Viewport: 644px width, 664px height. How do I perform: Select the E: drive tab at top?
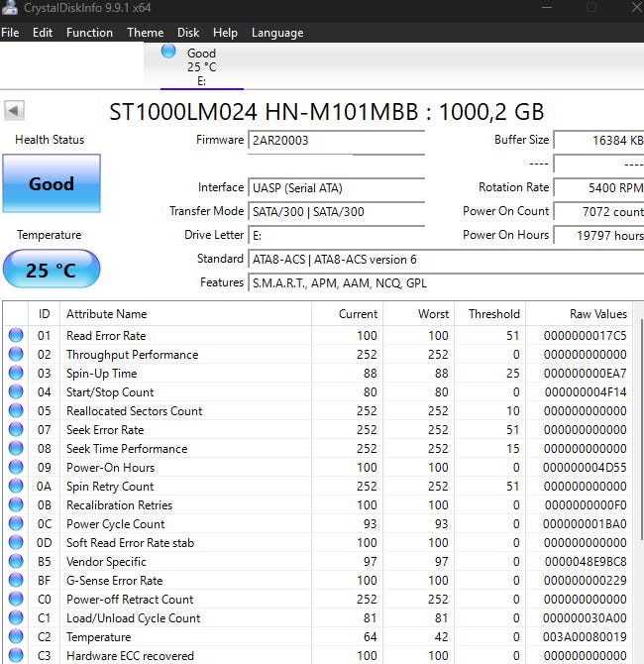201,66
